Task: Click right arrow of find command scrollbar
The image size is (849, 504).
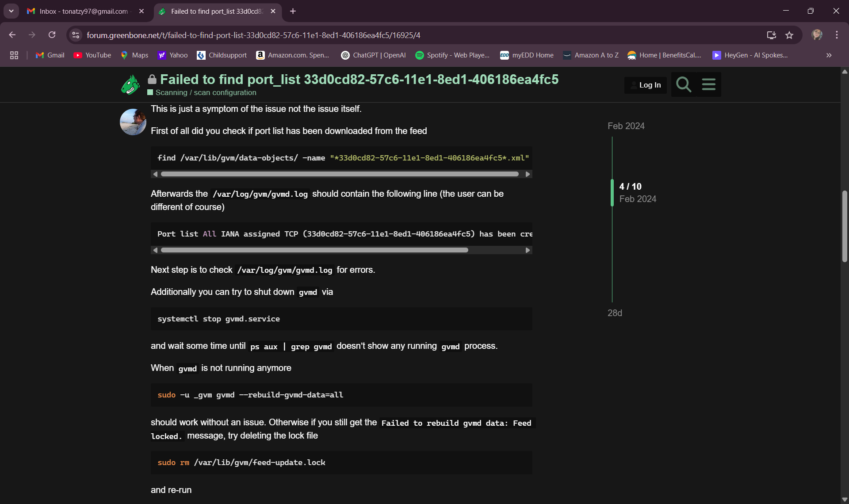Action: tap(528, 174)
